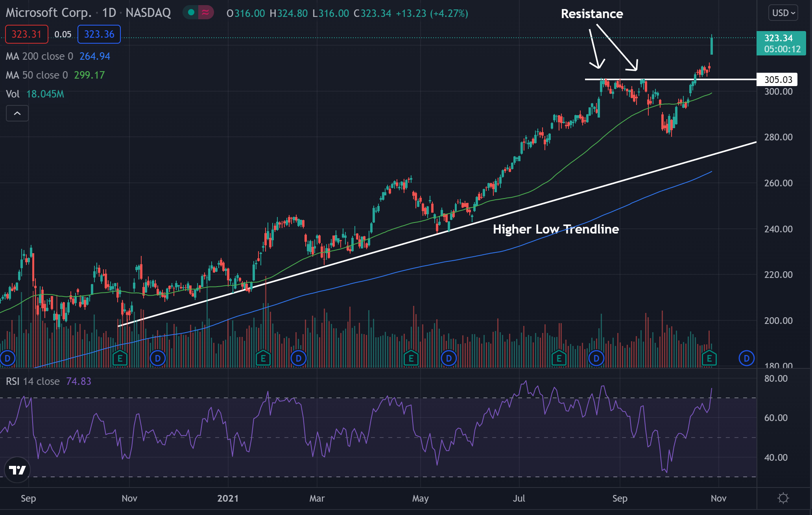The width and height of the screenshot is (812, 515).
Task: Click the RSI value 74.83
Action: point(79,381)
